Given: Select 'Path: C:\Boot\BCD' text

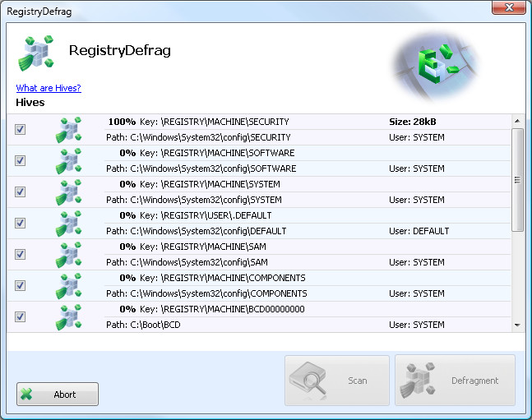Looking at the screenshot, I should point(143,325).
